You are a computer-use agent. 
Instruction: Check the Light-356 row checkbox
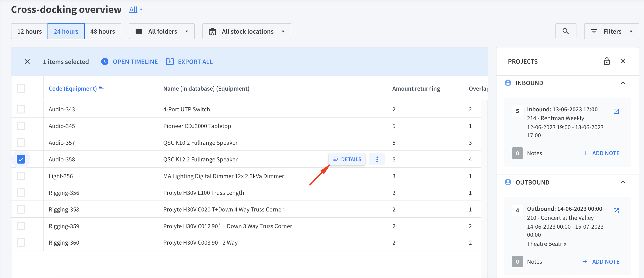point(21,176)
